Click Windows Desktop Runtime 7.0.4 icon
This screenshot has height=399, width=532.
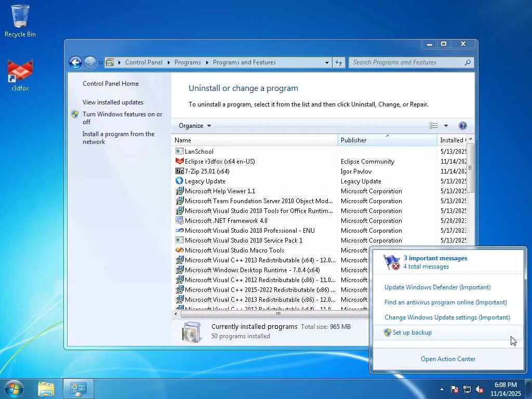[179, 270]
